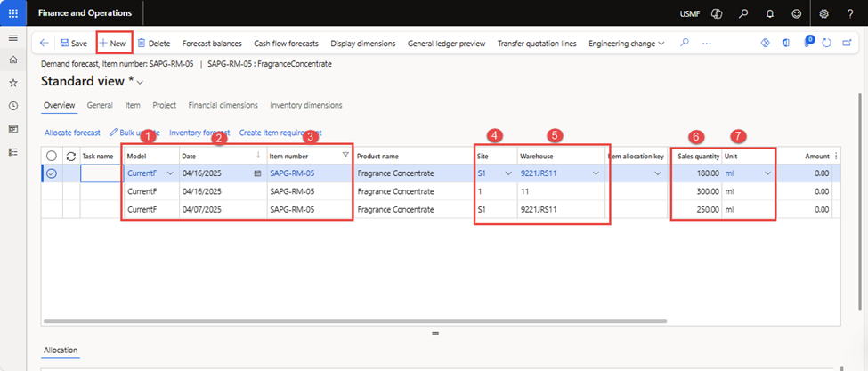
Task: Open Modules list icon in the sidebar
Action: coord(13,152)
